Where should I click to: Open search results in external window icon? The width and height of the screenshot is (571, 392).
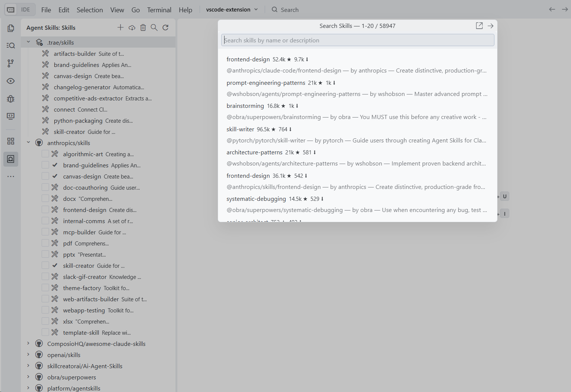[x=479, y=26]
